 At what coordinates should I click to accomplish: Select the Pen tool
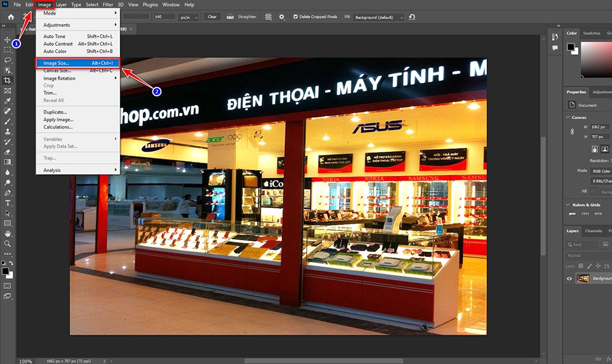coord(8,193)
